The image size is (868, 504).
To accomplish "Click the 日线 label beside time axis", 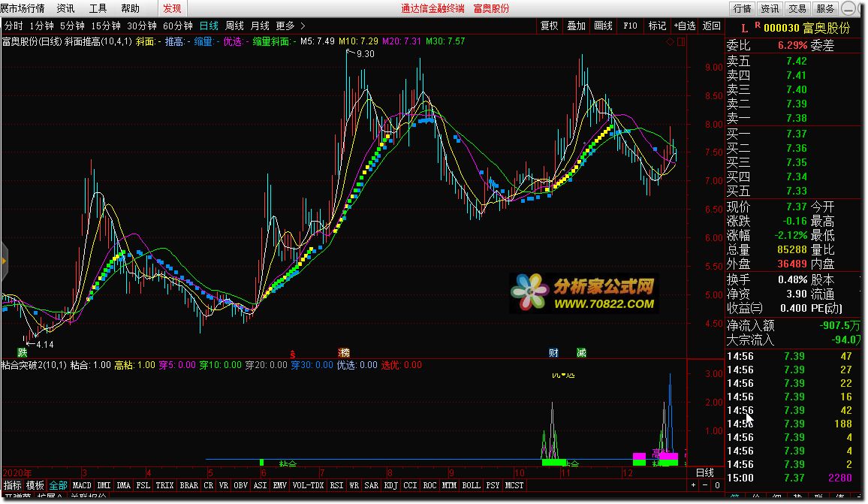I will 705,472.
